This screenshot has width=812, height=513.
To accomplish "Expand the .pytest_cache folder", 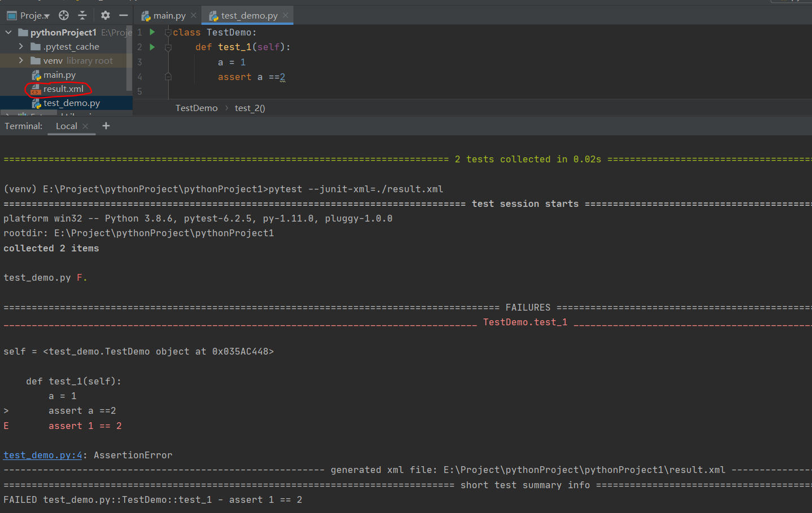I will [x=21, y=46].
